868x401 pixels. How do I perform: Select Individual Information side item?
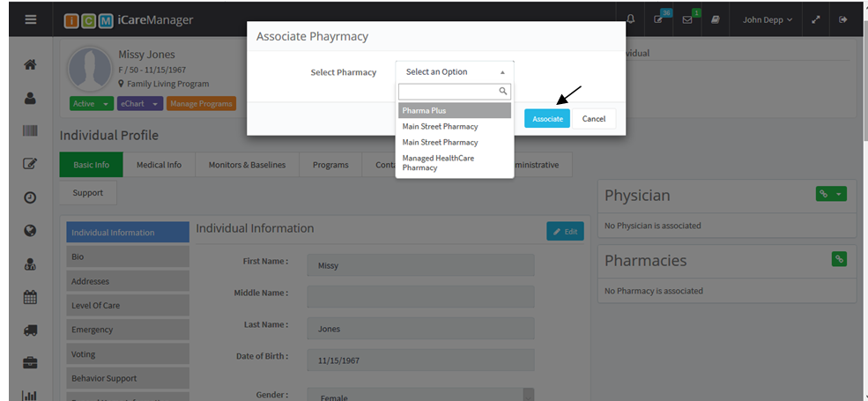tap(128, 232)
